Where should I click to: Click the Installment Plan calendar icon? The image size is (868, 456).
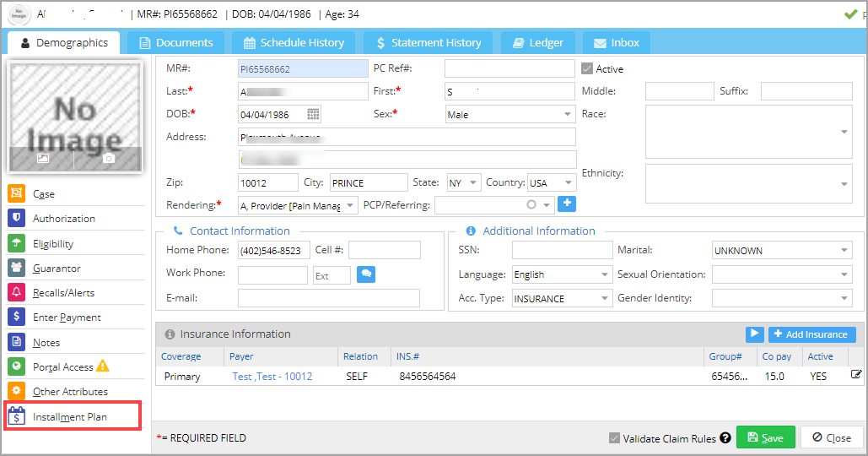pyautogui.click(x=17, y=416)
